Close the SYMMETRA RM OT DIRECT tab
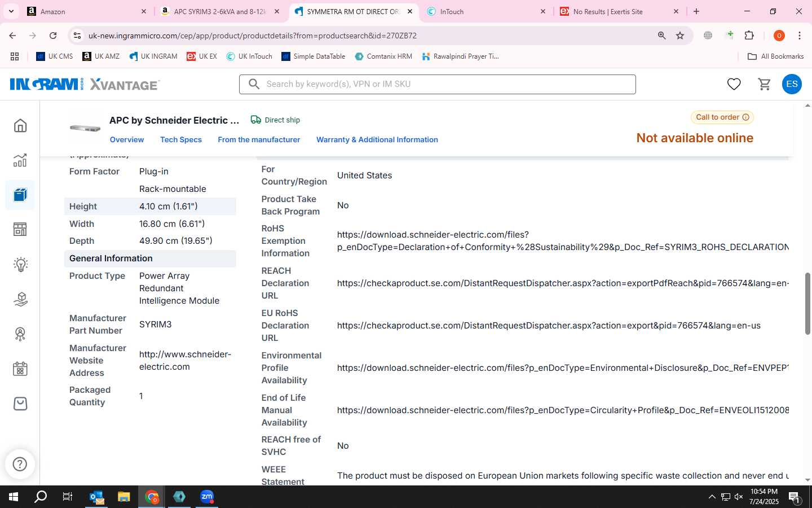This screenshot has width=812, height=508. click(409, 11)
